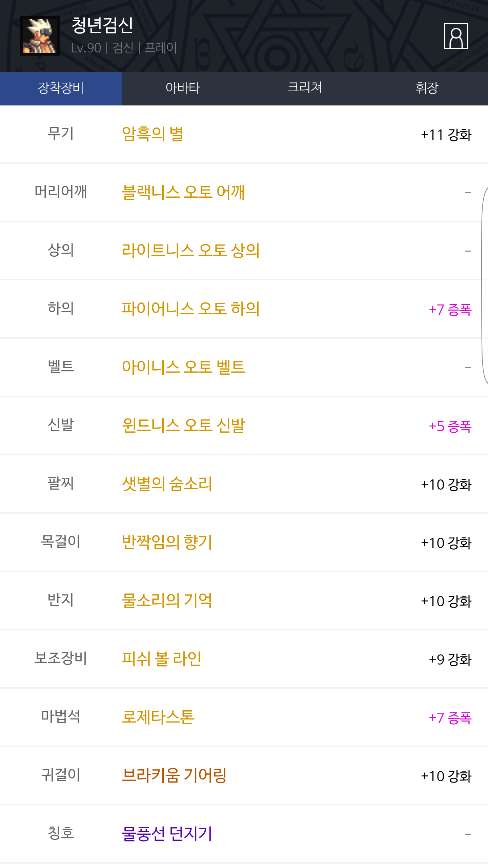Switch to the 아바타 tab
Viewport: 488px width, 868px height.
[183, 88]
